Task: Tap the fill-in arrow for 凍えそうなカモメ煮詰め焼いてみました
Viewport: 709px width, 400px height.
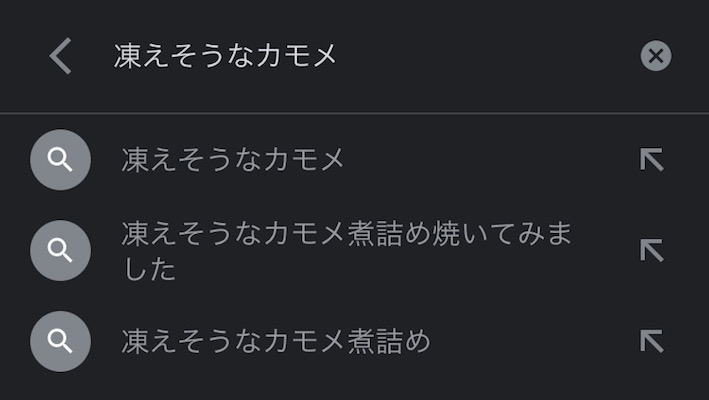Action: click(651, 250)
